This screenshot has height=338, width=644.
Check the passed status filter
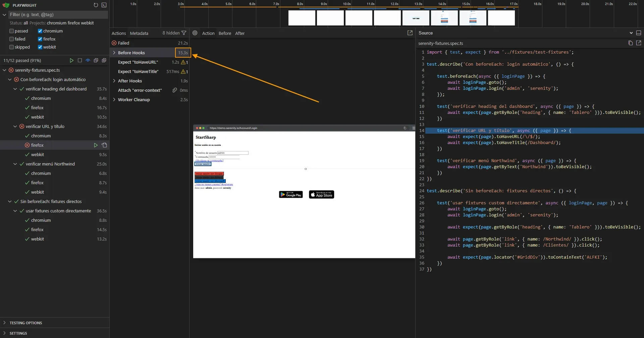click(x=11, y=31)
